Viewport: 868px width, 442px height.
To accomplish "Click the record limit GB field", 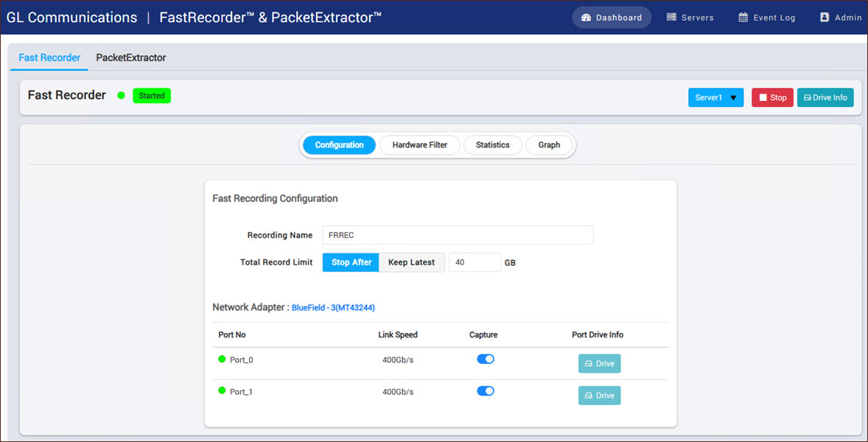I will (x=475, y=262).
